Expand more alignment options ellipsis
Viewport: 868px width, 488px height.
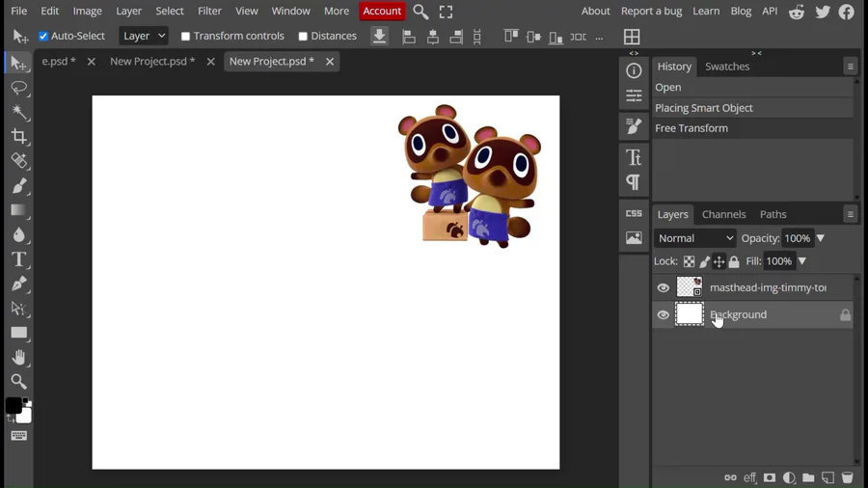[x=599, y=38]
